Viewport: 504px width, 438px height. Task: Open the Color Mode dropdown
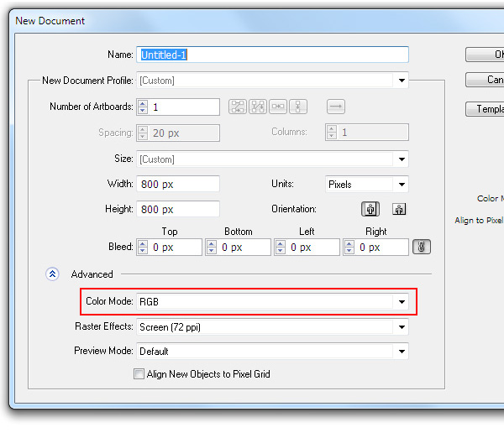[402, 301]
